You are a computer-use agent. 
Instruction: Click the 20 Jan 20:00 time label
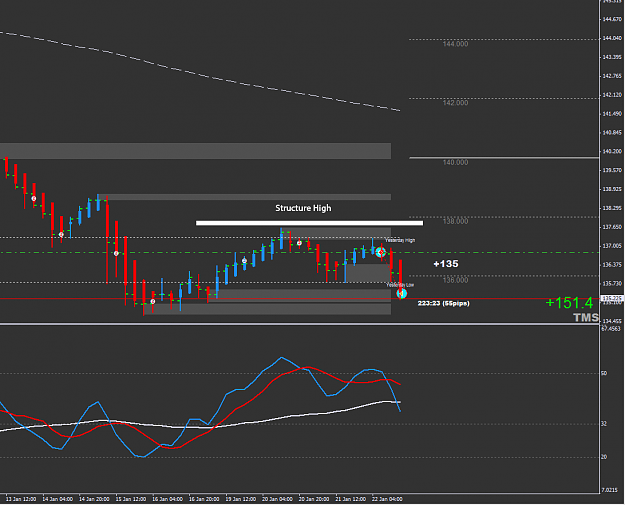point(314,499)
